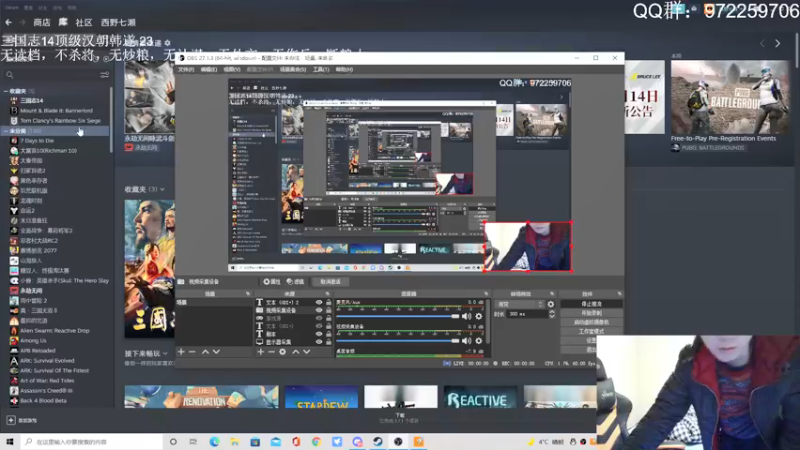
Task: Open 视频采集设备 audio channel settings gear
Action: point(479,340)
